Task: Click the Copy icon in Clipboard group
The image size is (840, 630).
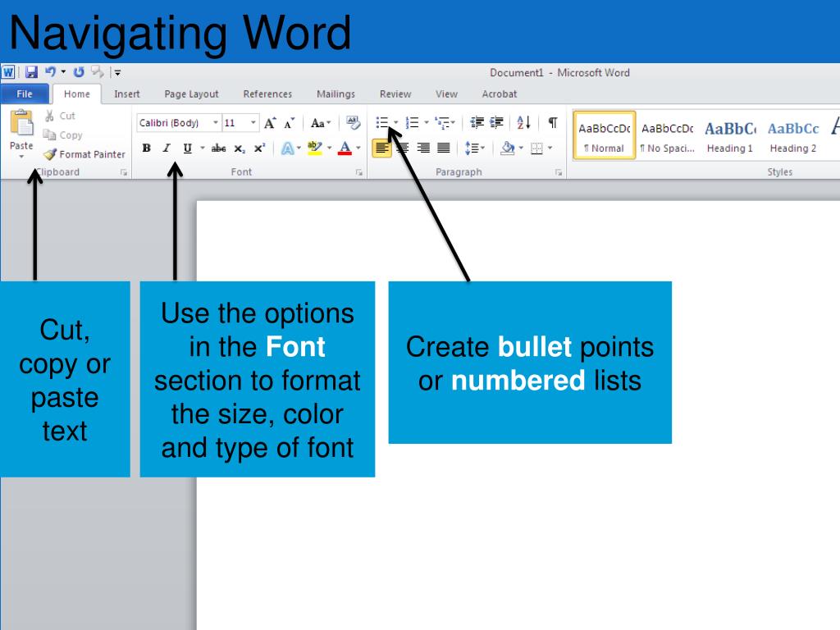Action: 49,135
